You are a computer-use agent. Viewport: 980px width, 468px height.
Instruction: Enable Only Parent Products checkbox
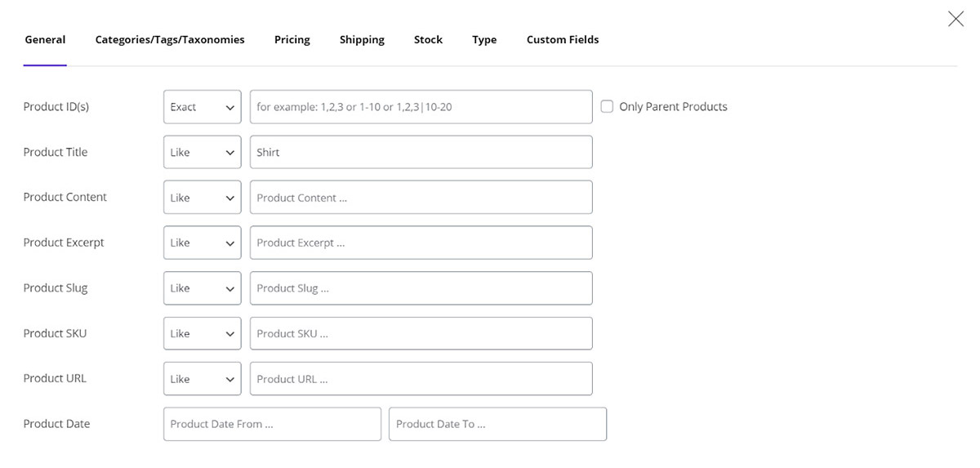[x=607, y=106]
